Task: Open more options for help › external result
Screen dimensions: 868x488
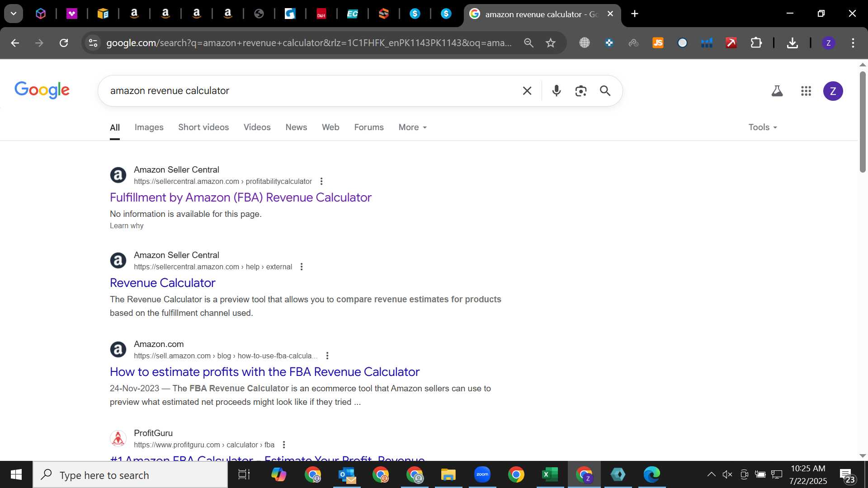Action: (x=302, y=267)
